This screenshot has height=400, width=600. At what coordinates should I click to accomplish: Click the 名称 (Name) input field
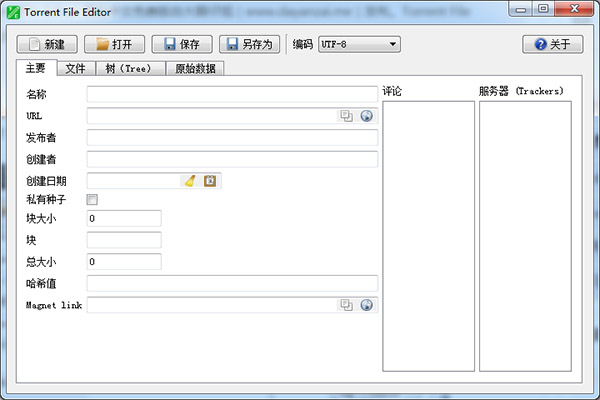click(x=232, y=95)
